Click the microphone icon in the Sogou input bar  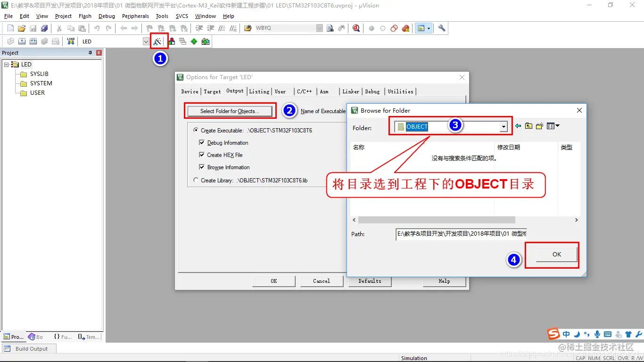[x=597, y=334]
